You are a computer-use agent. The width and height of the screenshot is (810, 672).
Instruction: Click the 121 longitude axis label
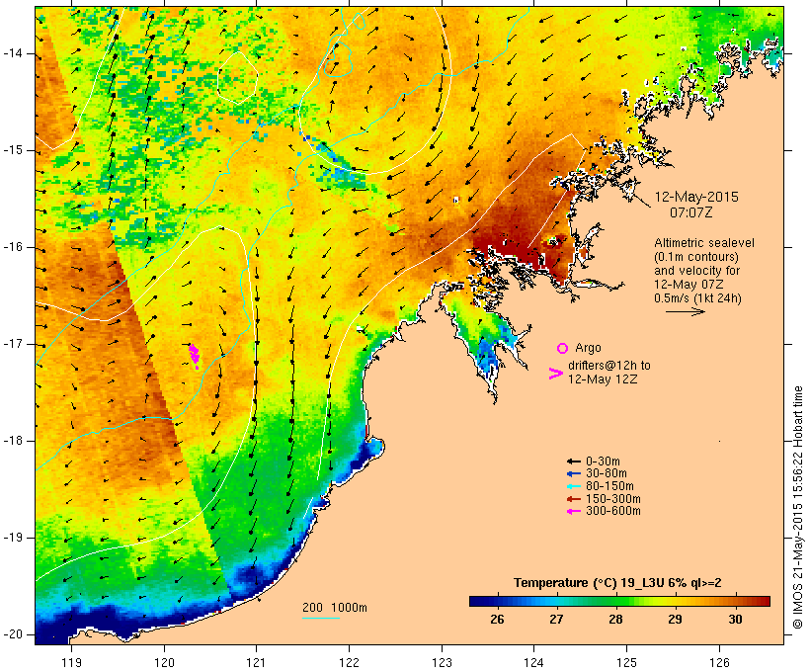(256, 662)
